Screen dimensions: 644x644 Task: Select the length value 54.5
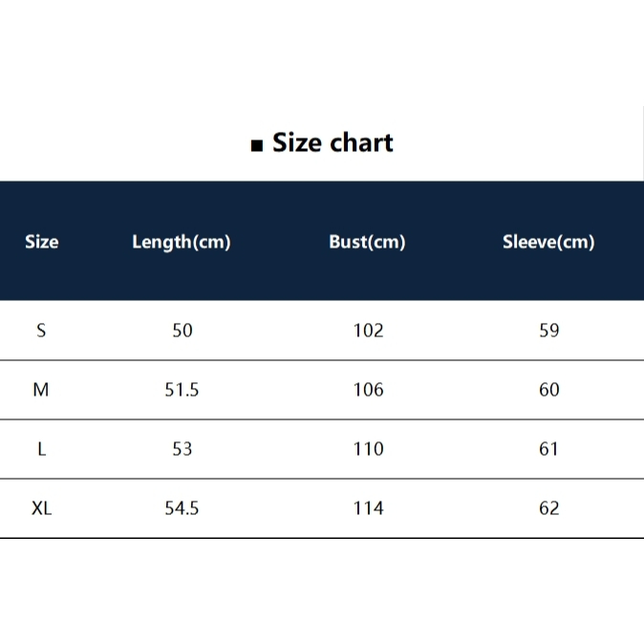182,508
